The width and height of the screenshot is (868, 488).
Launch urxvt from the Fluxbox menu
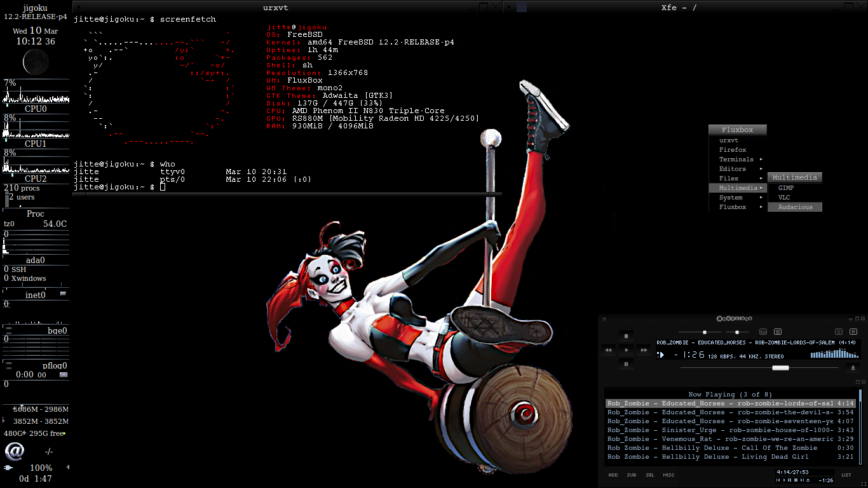click(x=738, y=140)
